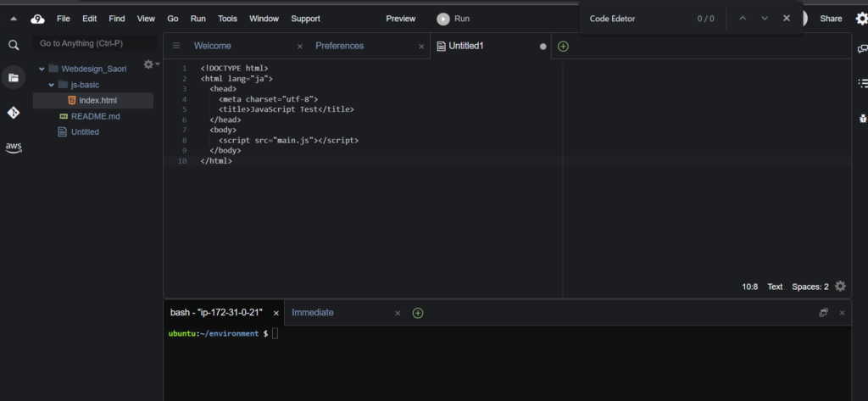This screenshot has height=401, width=868.
Task: Open the Run menu
Action: click(198, 19)
